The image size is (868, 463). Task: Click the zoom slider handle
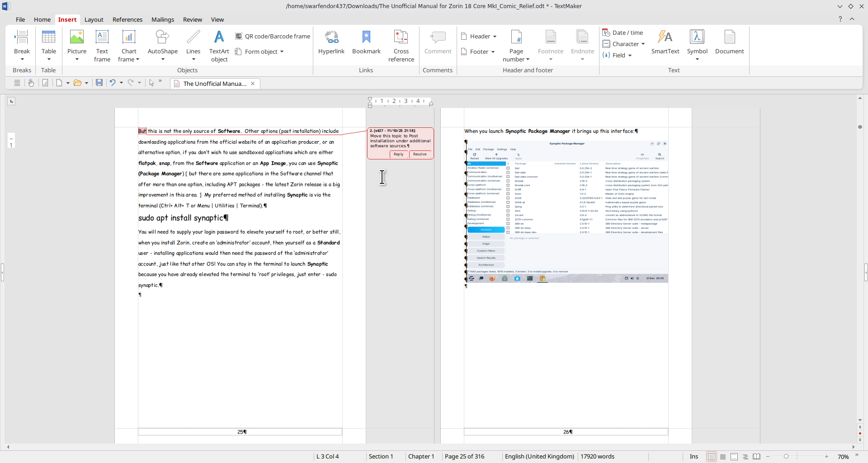point(786,457)
